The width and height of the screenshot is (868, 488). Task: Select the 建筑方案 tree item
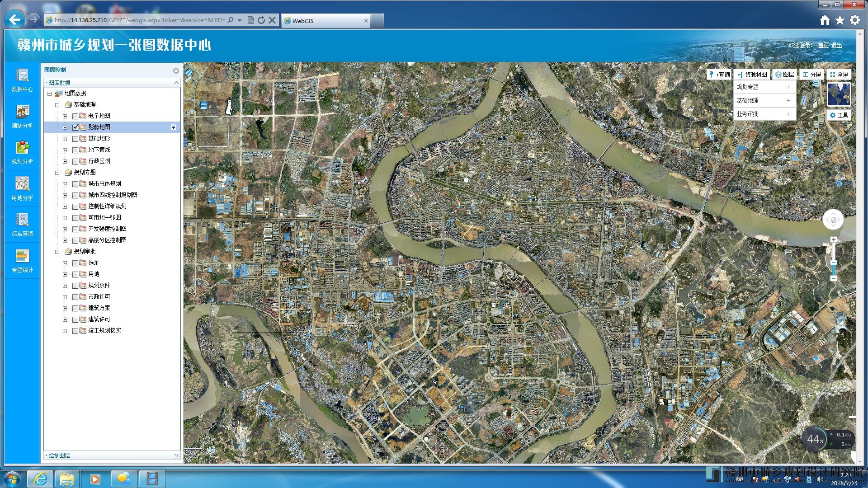99,308
